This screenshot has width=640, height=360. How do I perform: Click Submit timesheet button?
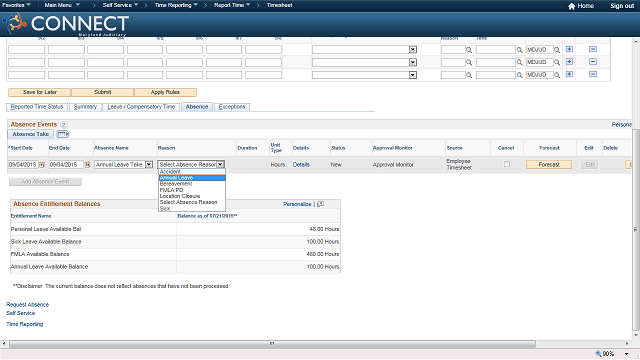coord(102,92)
